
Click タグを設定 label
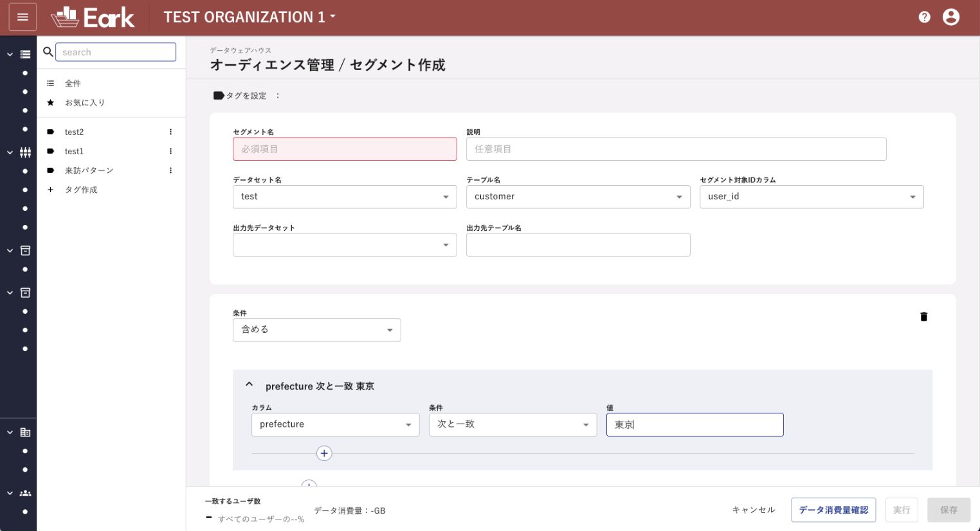pyautogui.click(x=246, y=96)
